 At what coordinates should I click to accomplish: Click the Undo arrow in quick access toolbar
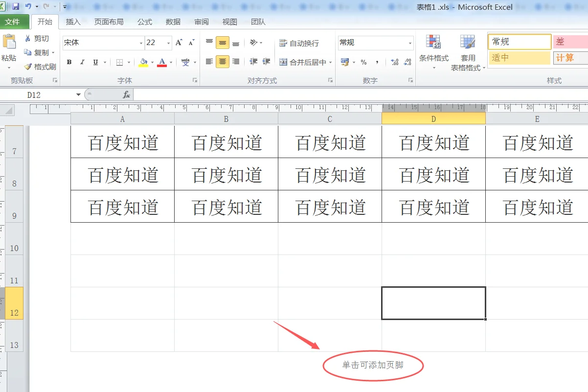pos(28,7)
